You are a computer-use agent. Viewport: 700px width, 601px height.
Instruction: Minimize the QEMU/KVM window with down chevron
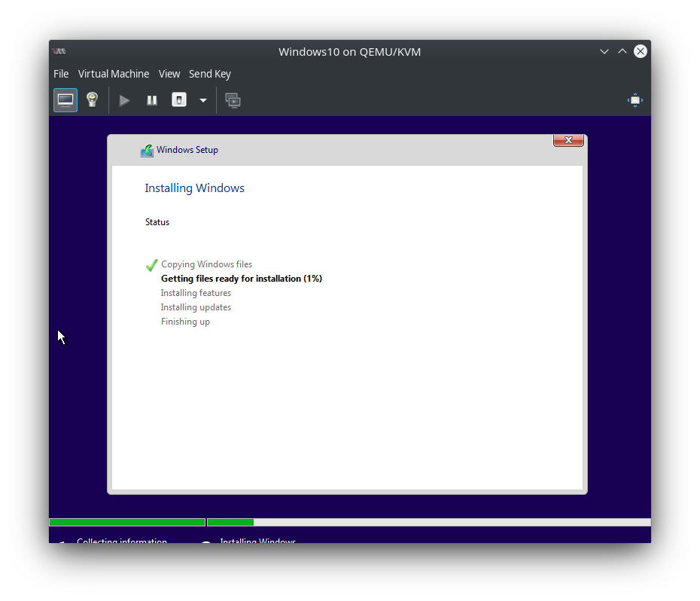point(604,51)
